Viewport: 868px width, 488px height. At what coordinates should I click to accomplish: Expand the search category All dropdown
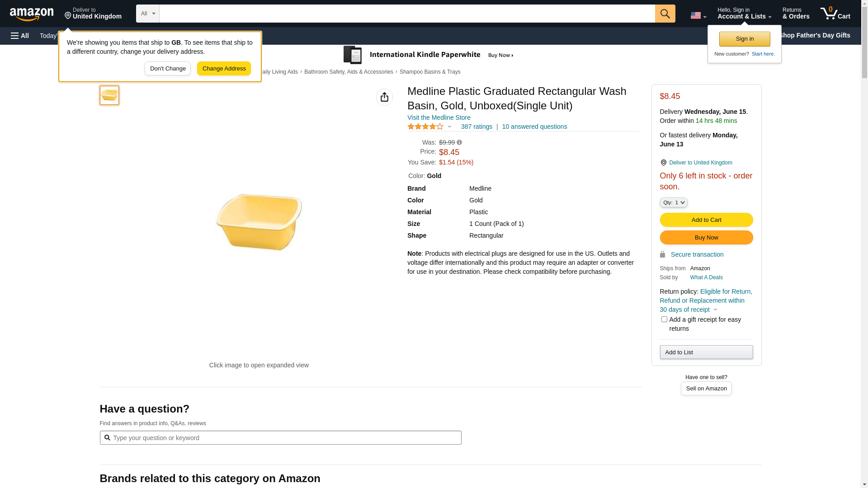[148, 14]
